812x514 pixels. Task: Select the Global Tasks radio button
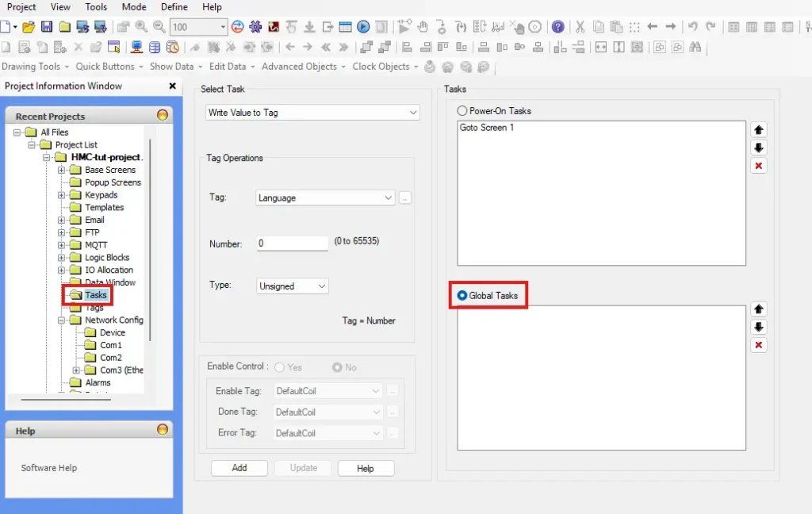(461, 295)
